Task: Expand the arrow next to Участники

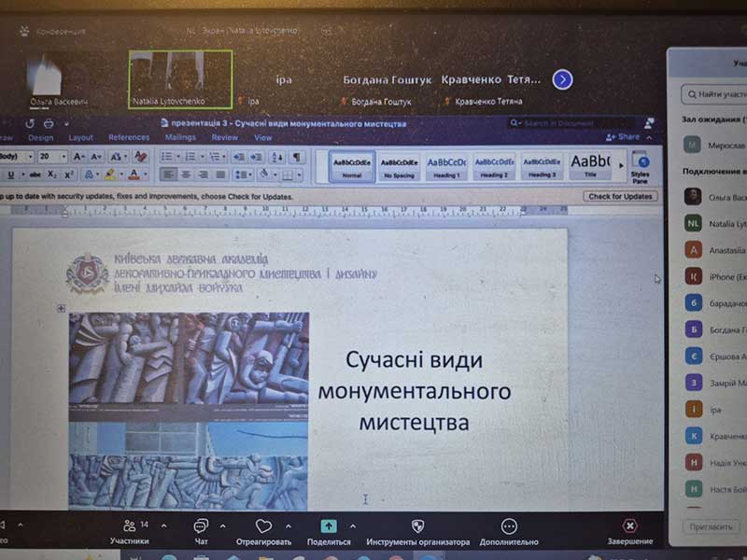Action: click(163, 525)
